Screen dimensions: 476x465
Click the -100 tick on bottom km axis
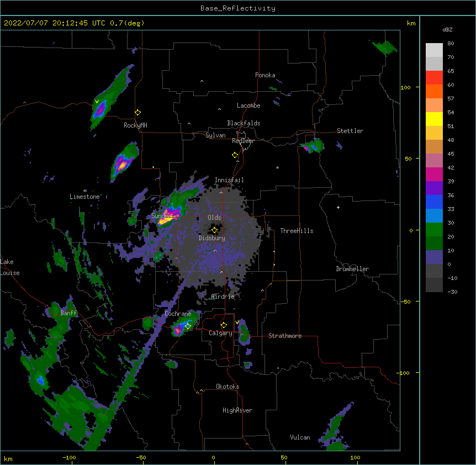(x=69, y=457)
